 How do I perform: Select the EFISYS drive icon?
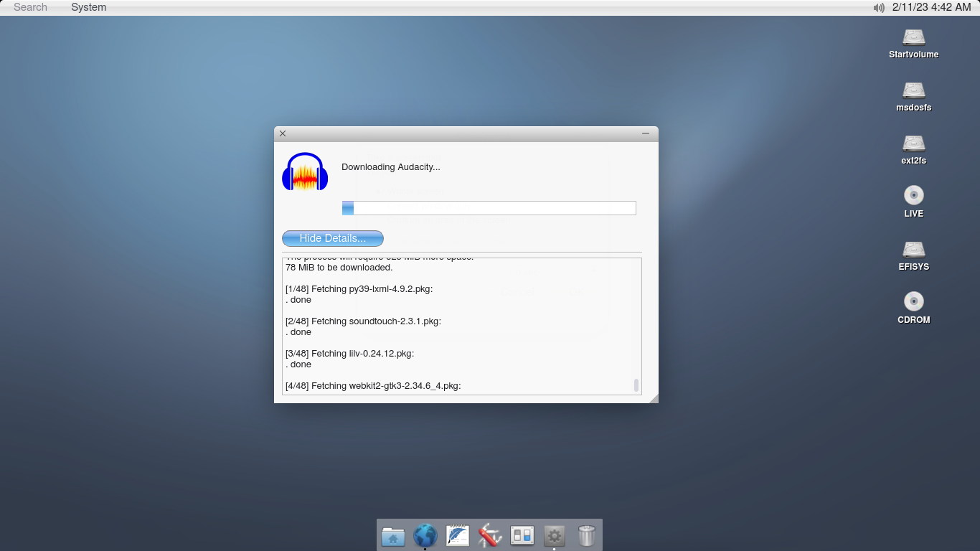pos(913,250)
